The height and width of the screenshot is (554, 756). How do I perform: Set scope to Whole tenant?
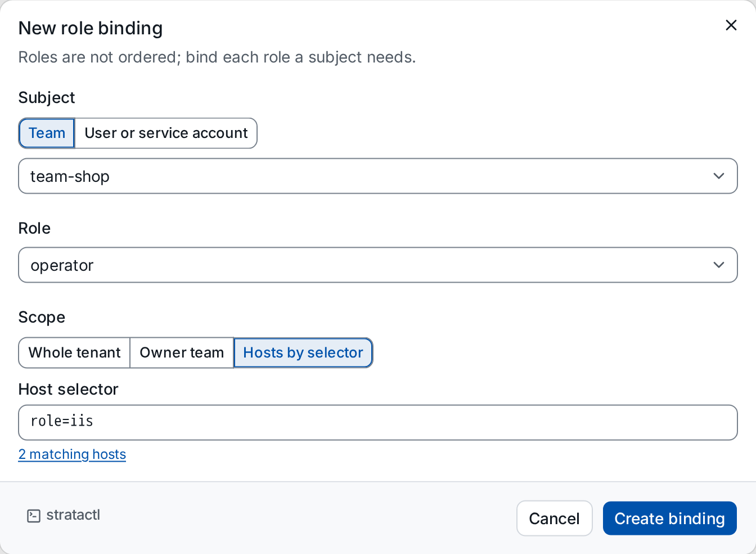74,353
